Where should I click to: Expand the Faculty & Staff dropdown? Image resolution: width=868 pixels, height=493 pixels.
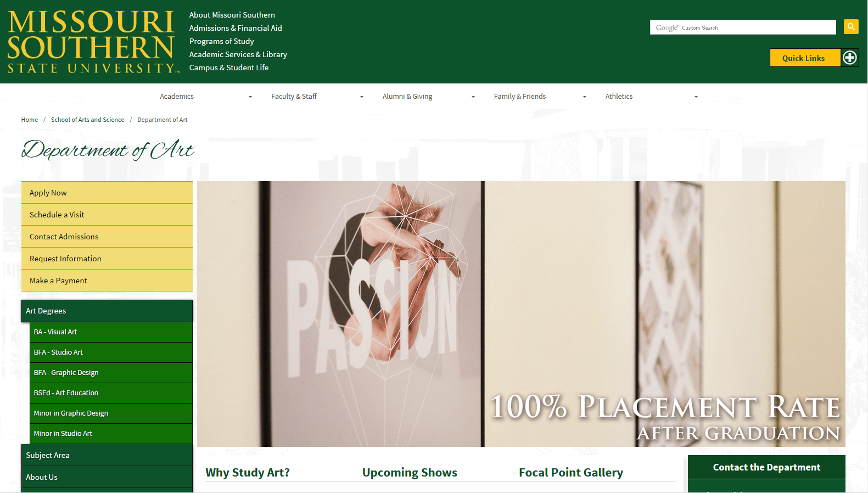pyautogui.click(x=317, y=97)
